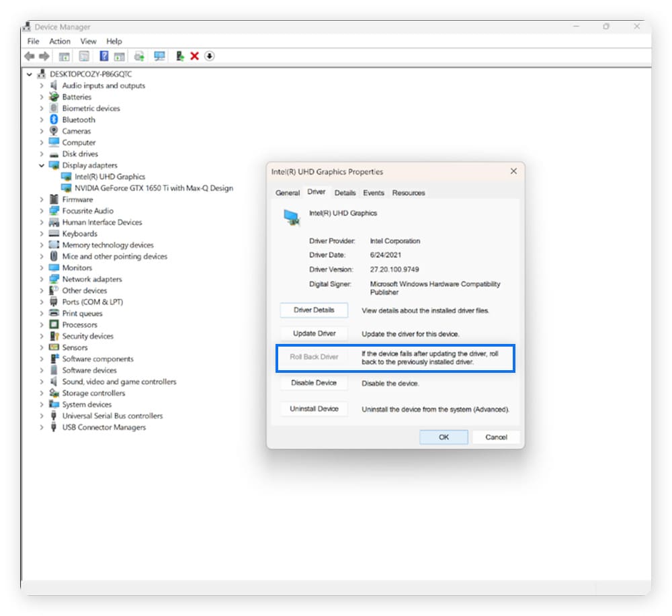
Task: Expand the Memory technology devices node
Action: pyautogui.click(x=42, y=245)
